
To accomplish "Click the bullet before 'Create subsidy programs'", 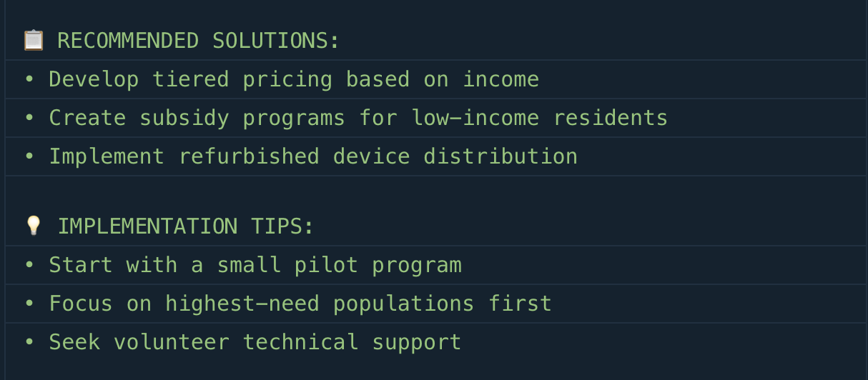I will pos(29,118).
